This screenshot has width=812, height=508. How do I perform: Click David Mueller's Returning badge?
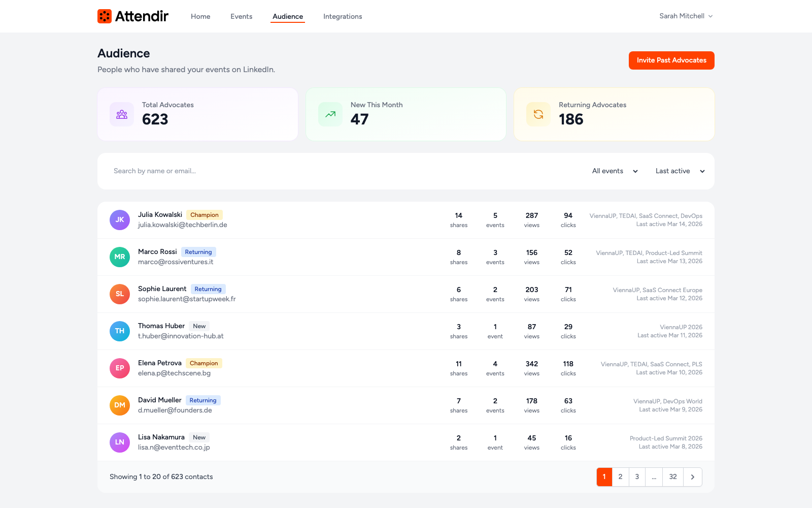pos(203,400)
